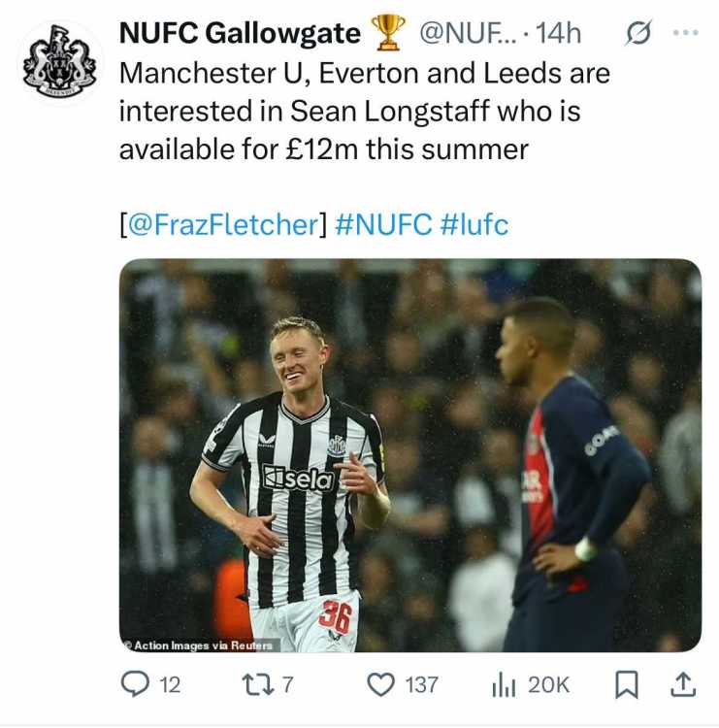Click the tweet text about Sean Longstaff
This screenshot has height=728, width=719.
[365, 112]
